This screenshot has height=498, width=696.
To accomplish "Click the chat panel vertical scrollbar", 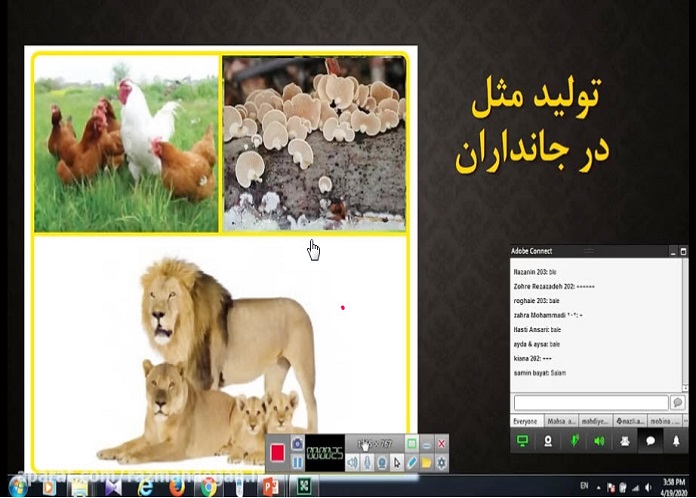I will click(x=685, y=324).
